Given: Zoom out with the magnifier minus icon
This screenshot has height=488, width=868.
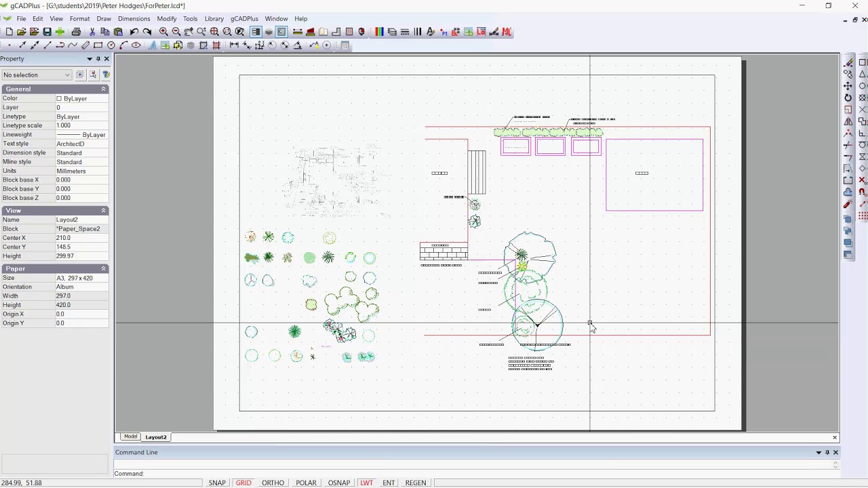Looking at the screenshot, I should point(176,32).
